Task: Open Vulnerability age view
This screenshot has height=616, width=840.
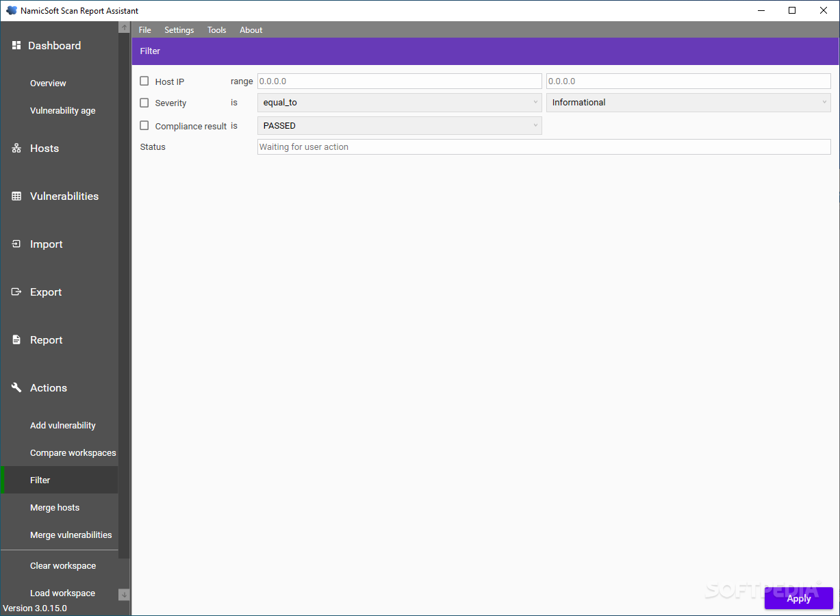Action: [x=63, y=111]
